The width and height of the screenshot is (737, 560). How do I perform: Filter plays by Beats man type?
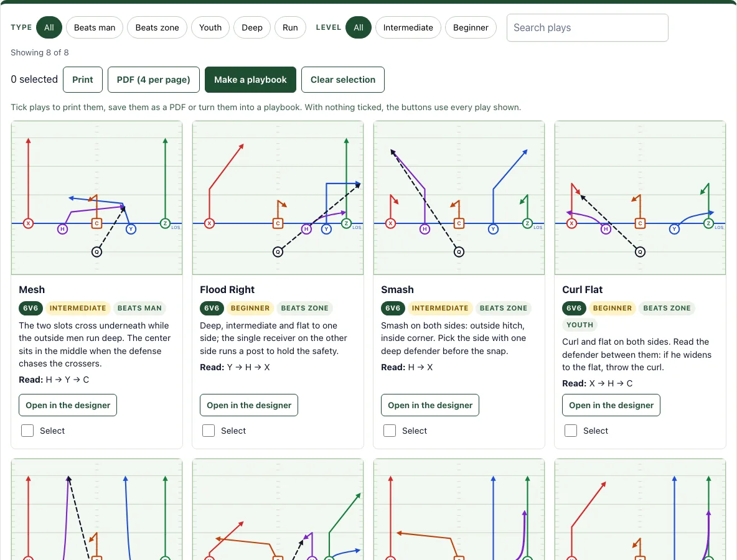(95, 28)
